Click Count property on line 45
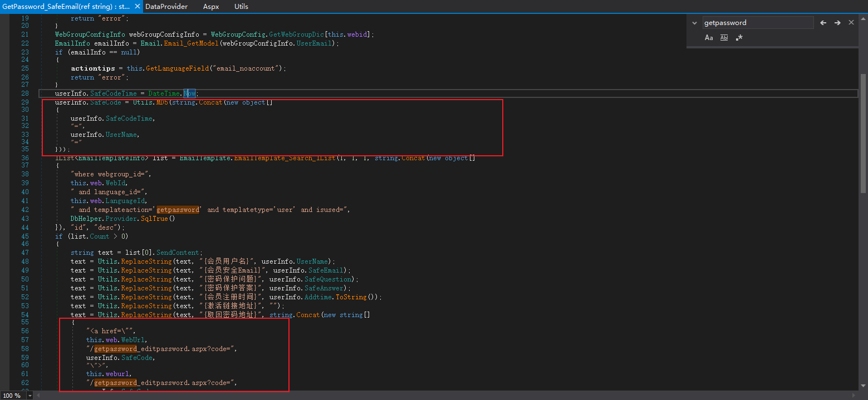Screen dimensions: 868x400 100,236
